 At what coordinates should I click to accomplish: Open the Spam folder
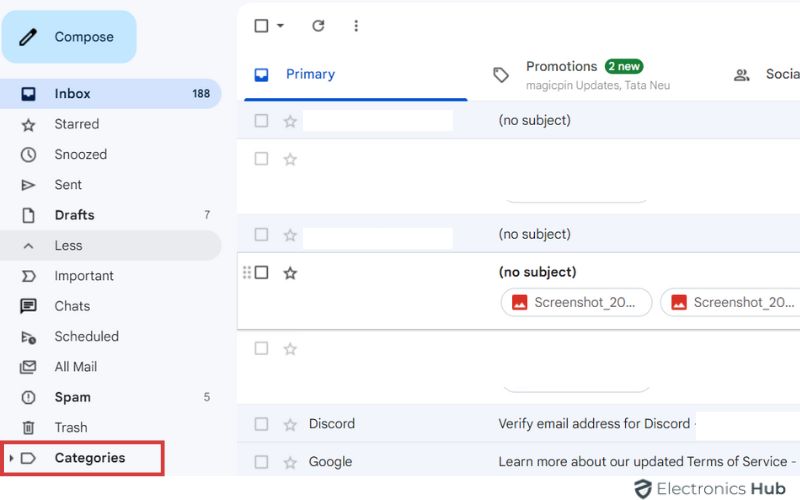click(72, 397)
